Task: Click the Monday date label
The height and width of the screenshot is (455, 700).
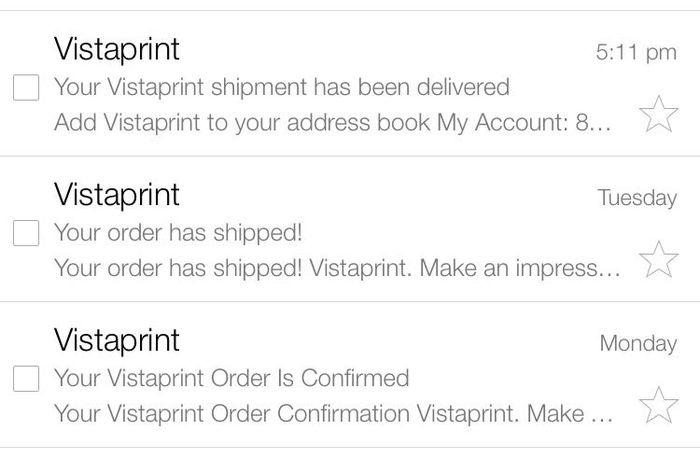Action: (x=638, y=344)
